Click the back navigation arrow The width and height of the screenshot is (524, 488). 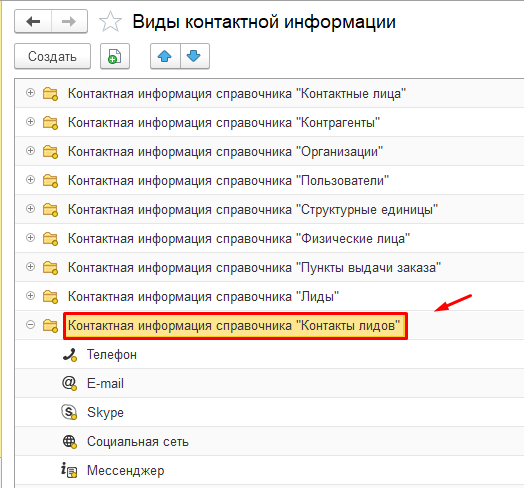(33, 21)
